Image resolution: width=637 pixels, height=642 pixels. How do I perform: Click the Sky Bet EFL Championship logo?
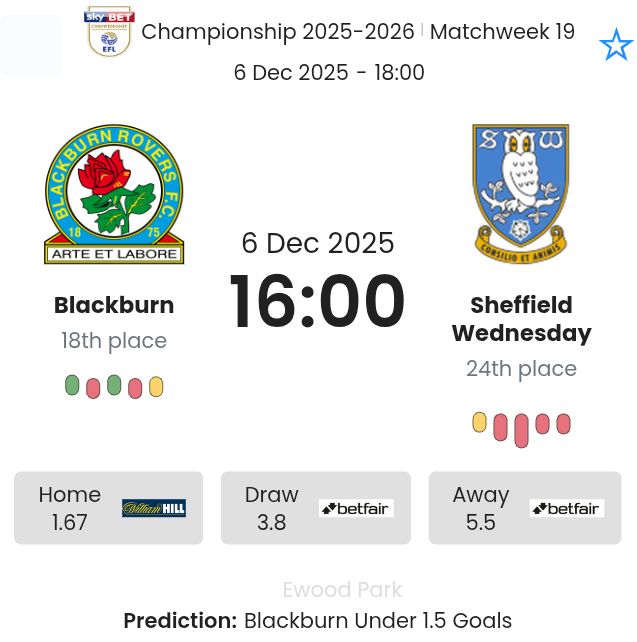pos(109,31)
